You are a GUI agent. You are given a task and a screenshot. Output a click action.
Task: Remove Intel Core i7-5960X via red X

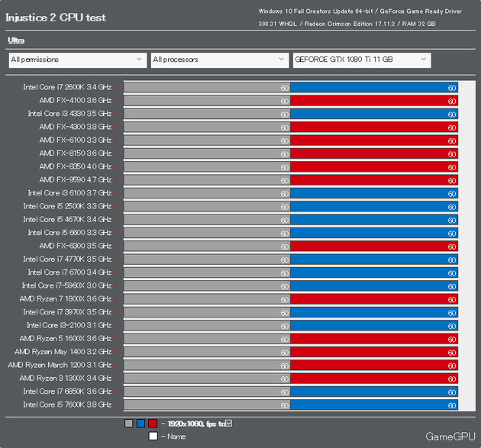point(116,286)
